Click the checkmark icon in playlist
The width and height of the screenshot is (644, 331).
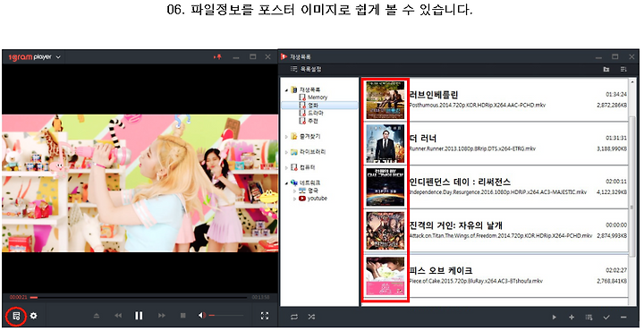(606, 317)
